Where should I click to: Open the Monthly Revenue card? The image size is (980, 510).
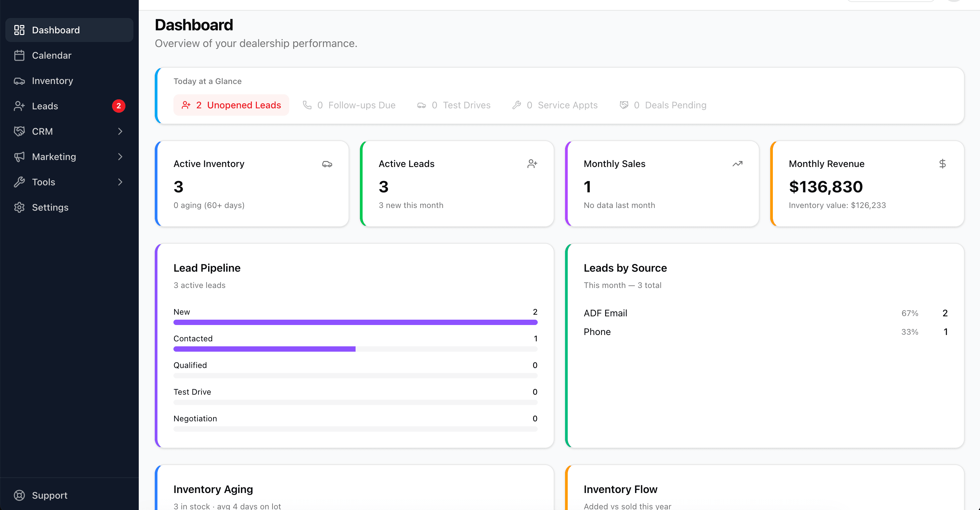click(x=867, y=184)
